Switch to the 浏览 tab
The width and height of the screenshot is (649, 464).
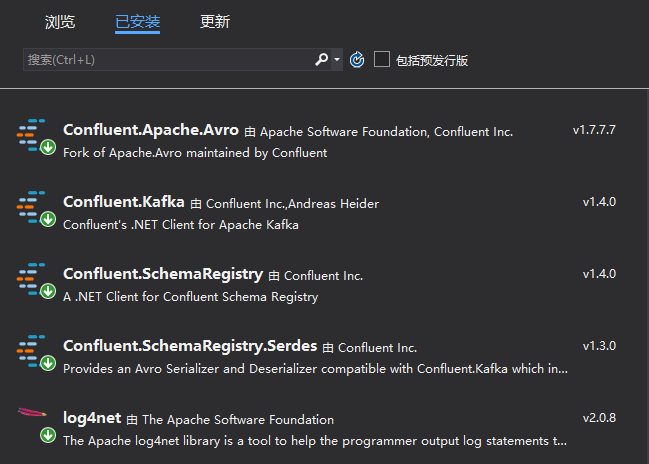[60, 22]
